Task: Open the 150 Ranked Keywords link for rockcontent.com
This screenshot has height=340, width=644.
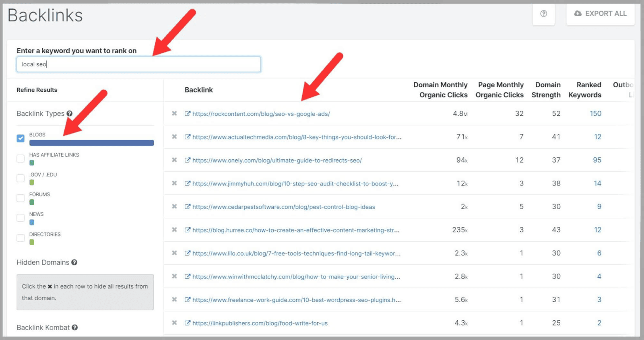Action: click(x=595, y=113)
